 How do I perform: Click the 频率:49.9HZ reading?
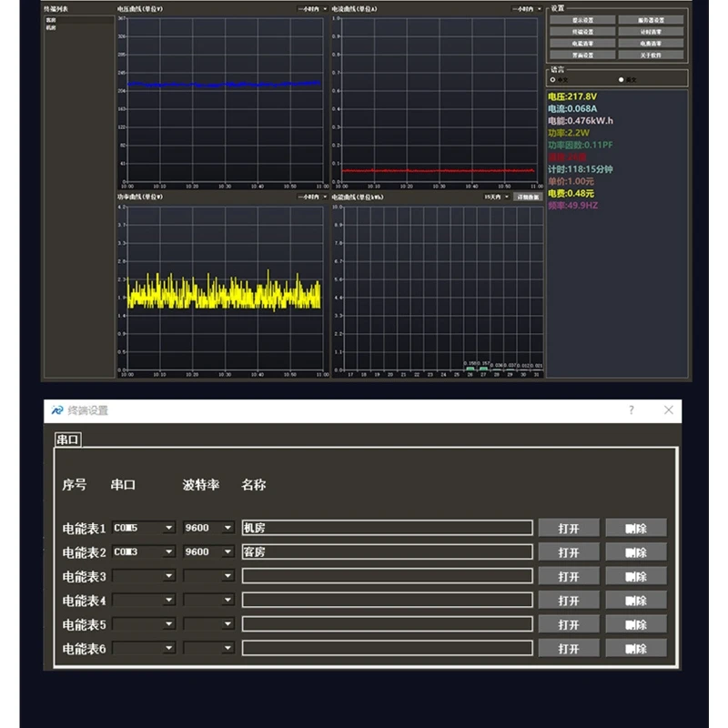pyautogui.click(x=573, y=206)
